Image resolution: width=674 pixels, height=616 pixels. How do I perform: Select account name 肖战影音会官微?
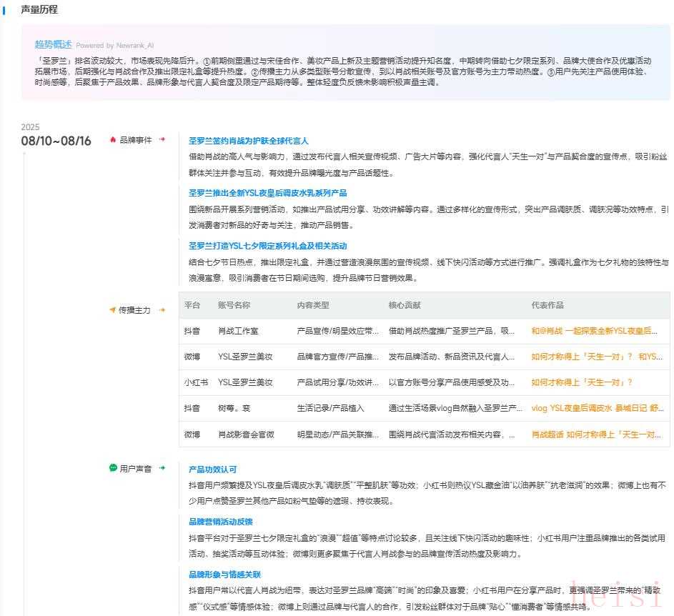coord(246,434)
